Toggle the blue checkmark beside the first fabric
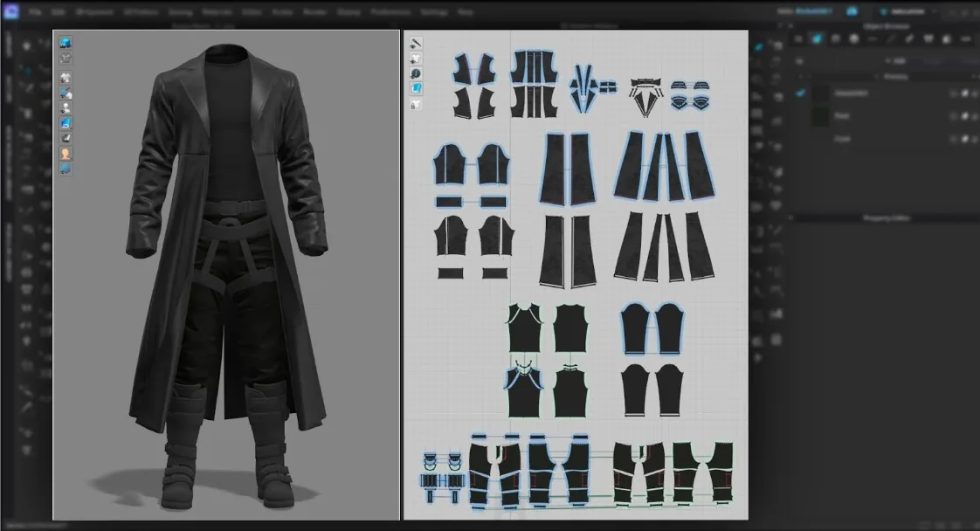The width and height of the screenshot is (980, 531). point(801,93)
